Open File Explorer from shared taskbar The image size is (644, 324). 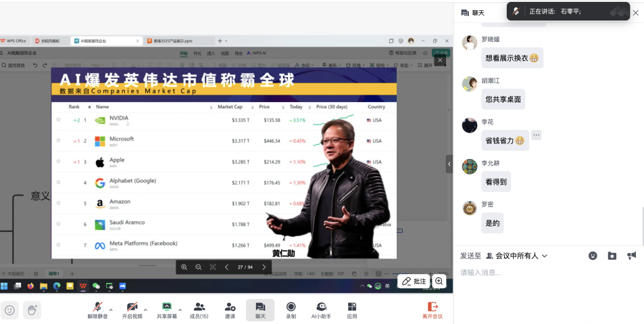click(43, 285)
